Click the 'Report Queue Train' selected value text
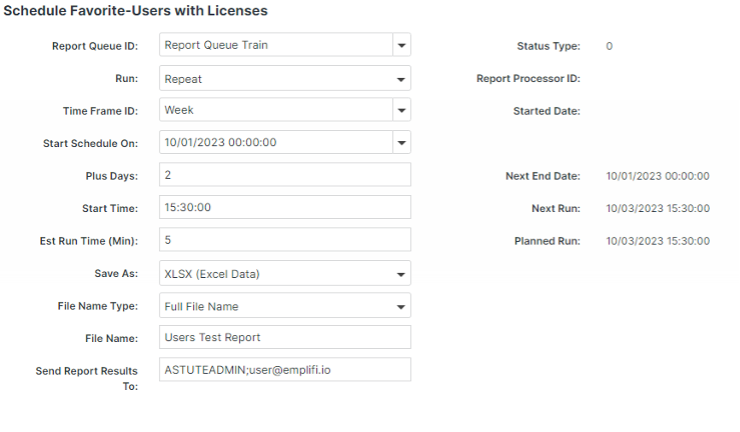 [x=216, y=45]
